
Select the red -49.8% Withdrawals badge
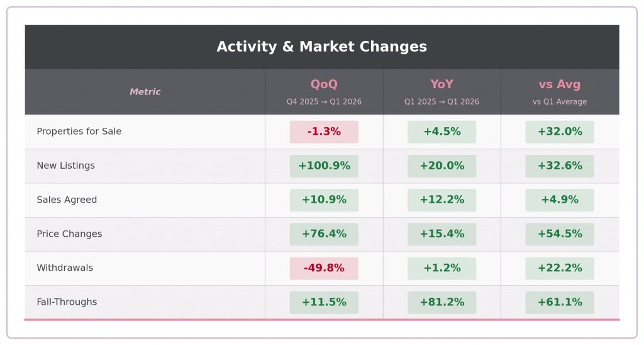pyautogui.click(x=324, y=268)
